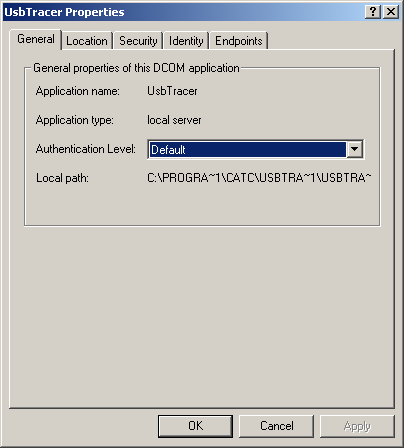Confirm with the OK button
Screen dimensions: 404x448
click(195, 426)
